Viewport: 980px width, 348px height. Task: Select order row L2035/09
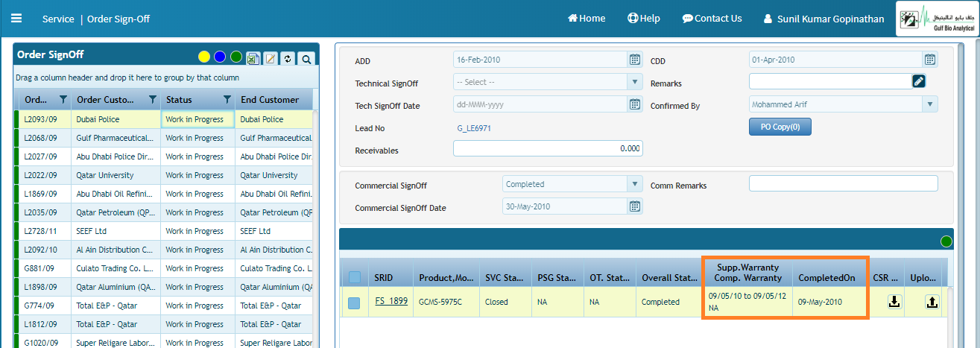coord(163,212)
